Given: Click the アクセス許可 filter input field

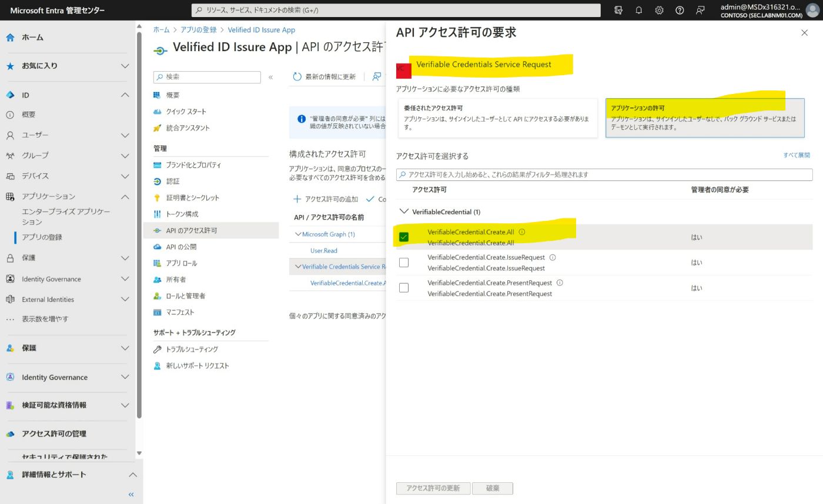Looking at the screenshot, I should pos(604,174).
